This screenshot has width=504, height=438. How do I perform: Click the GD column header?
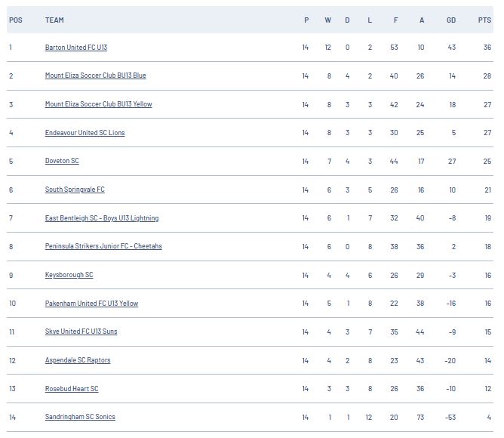click(x=451, y=20)
